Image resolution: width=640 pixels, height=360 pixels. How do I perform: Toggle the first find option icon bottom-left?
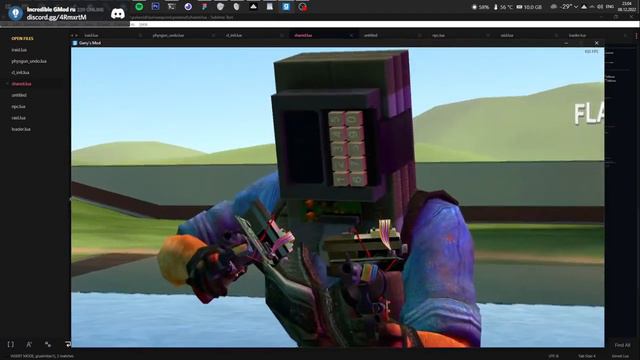[11, 344]
